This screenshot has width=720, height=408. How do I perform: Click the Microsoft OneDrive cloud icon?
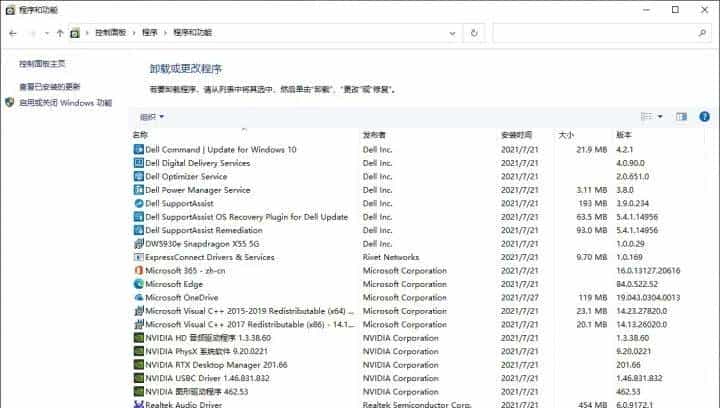(139, 297)
